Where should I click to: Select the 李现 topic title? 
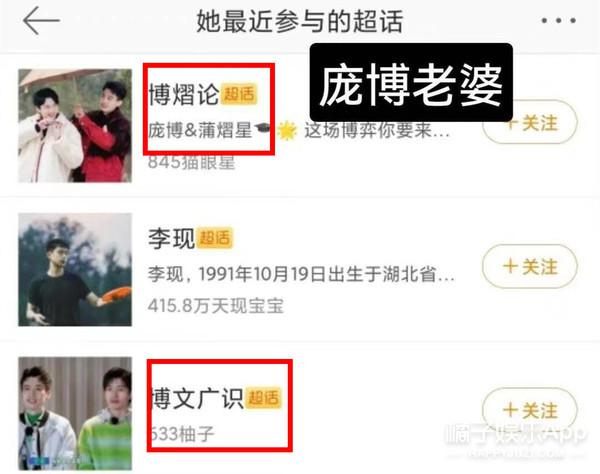pos(171,238)
